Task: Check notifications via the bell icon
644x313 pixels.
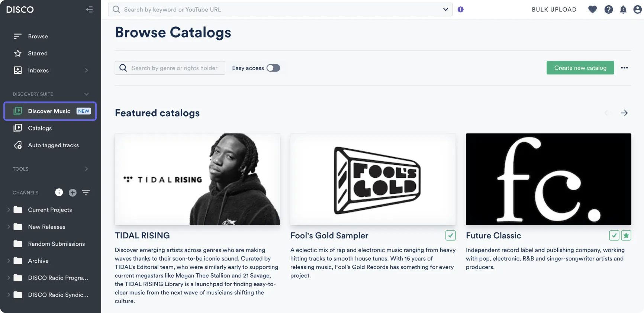Action: (624, 9)
